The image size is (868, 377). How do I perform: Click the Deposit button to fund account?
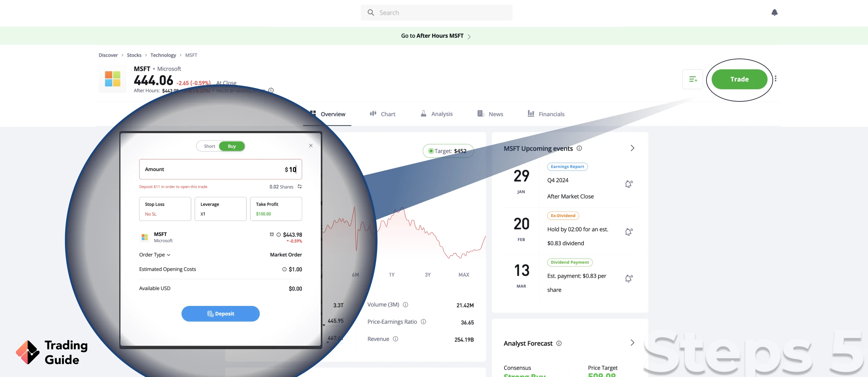click(220, 314)
